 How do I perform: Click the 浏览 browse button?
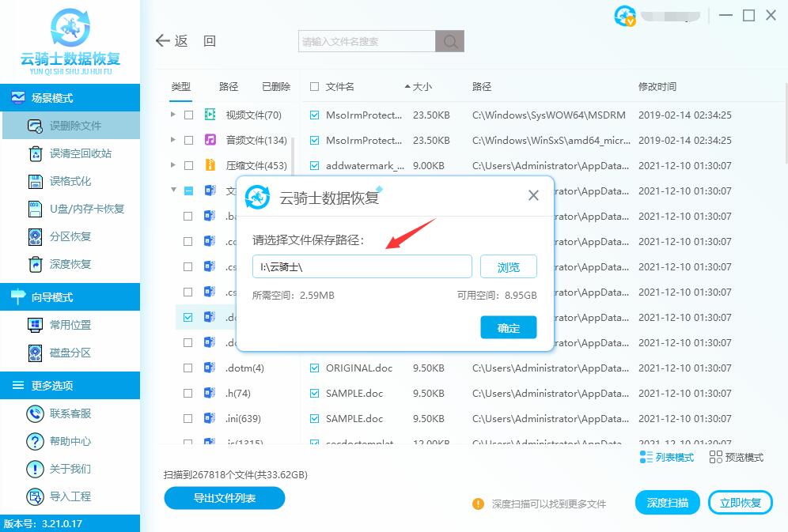pyautogui.click(x=509, y=266)
